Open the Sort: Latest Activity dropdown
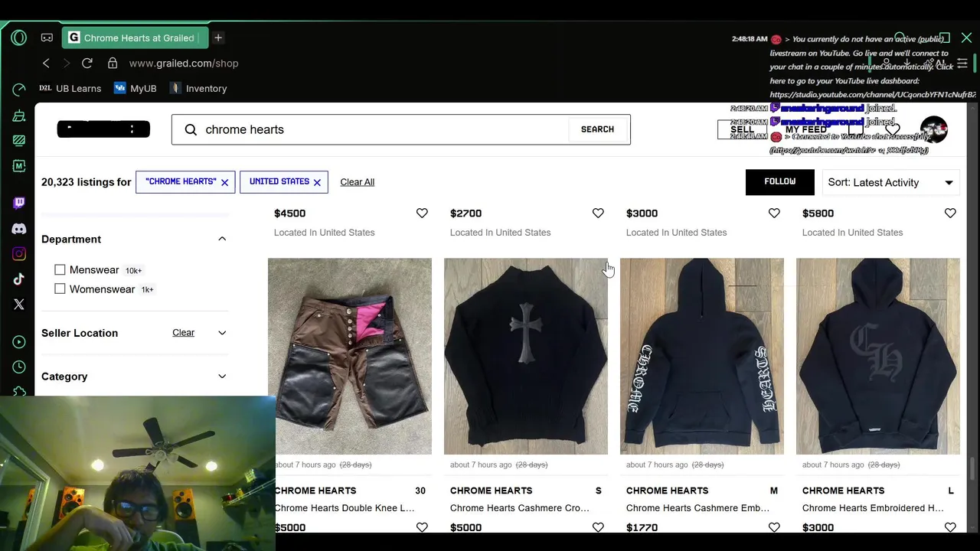The image size is (980, 551). (890, 182)
